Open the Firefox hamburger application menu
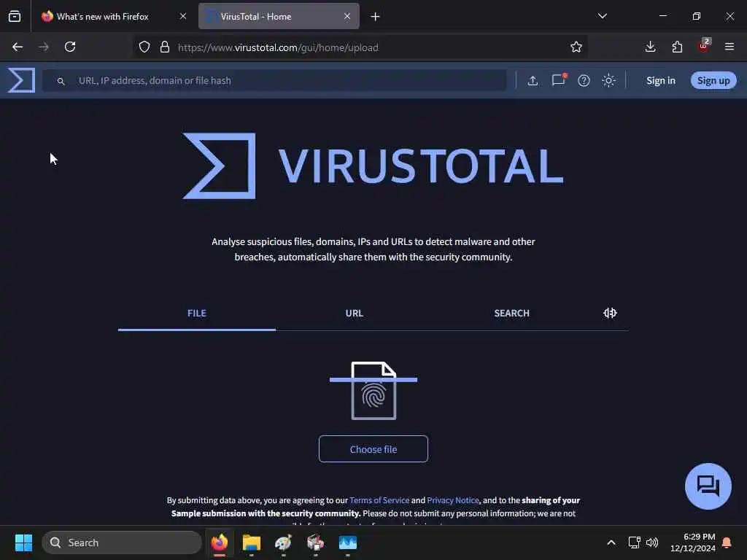The width and height of the screenshot is (747, 560). 729,47
